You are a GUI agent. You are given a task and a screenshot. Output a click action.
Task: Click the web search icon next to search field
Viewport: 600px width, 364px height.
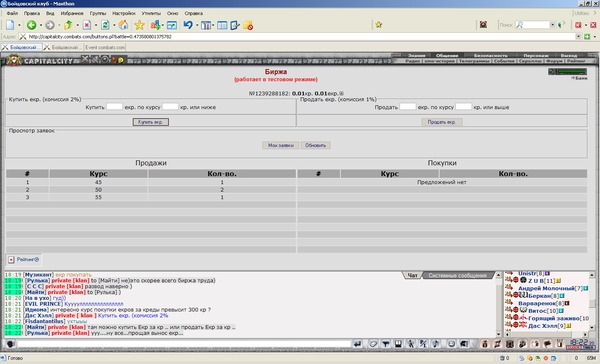[561, 24]
